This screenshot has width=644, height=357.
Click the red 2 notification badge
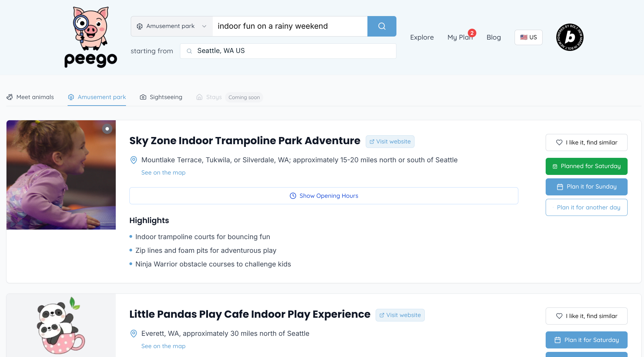(472, 33)
